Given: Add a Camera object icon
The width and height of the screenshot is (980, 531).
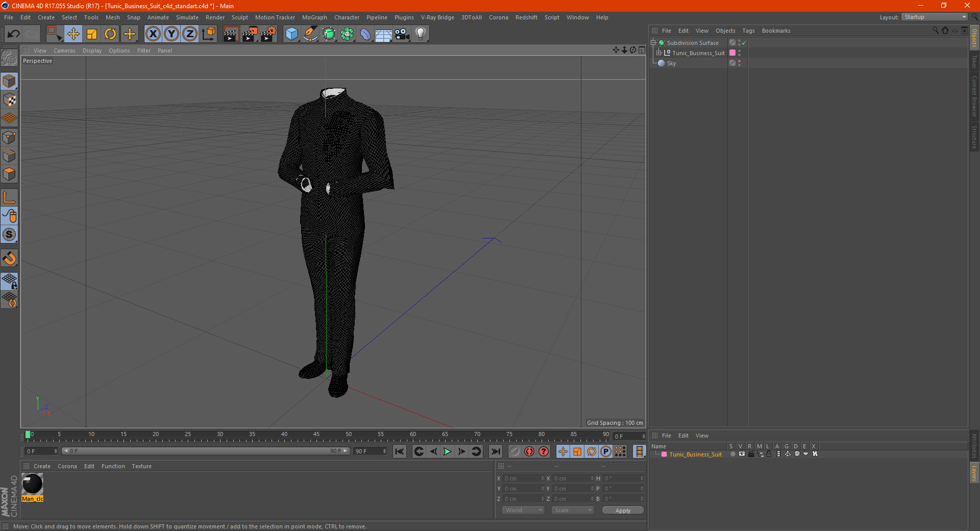Looking at the screenshot, I should (x=402, y=34).
